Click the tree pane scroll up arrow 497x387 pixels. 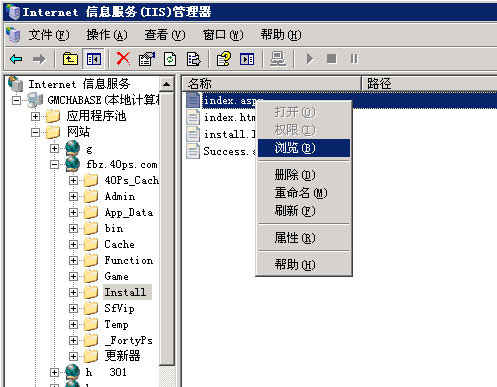coord(167,84)
